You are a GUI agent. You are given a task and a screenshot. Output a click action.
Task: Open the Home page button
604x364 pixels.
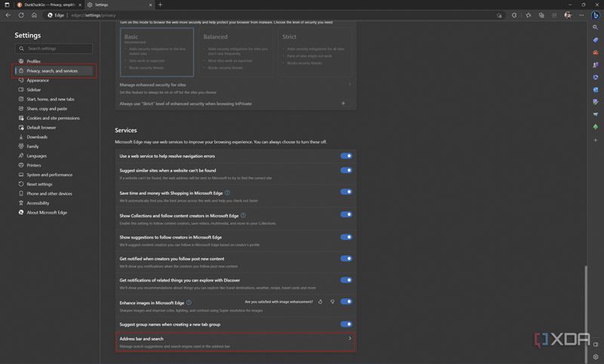34,15
